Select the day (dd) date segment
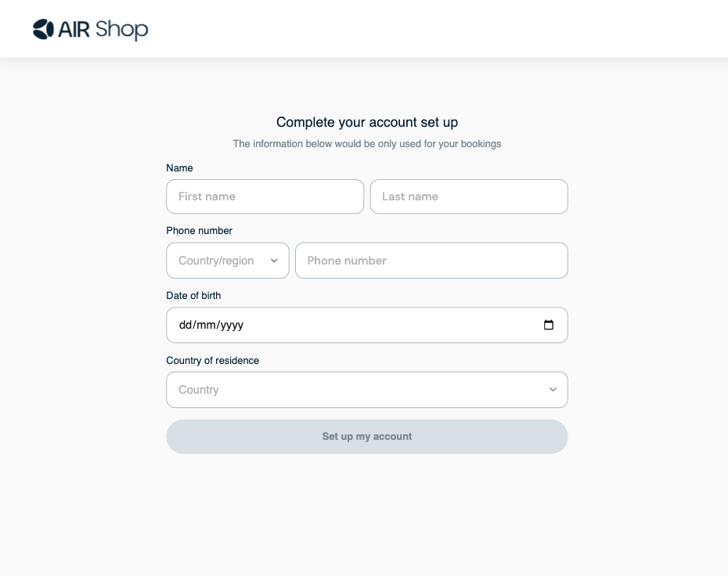 click(186, 326)
